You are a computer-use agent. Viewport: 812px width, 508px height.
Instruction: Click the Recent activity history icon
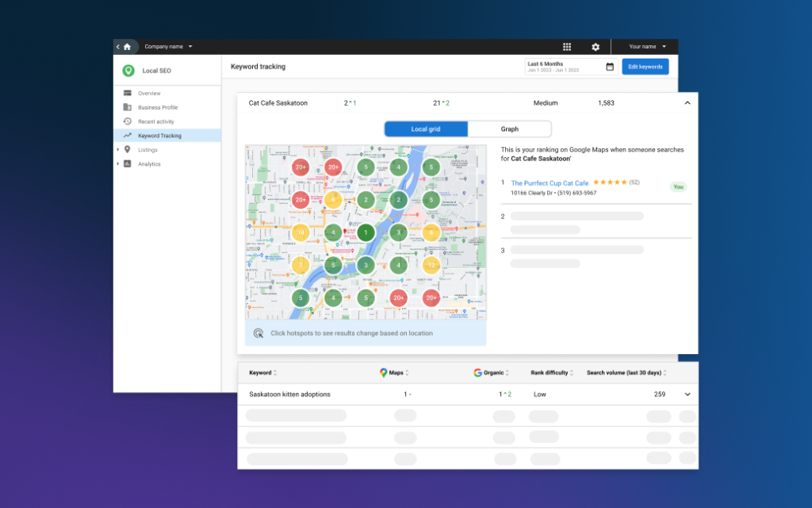coord(128,121)
